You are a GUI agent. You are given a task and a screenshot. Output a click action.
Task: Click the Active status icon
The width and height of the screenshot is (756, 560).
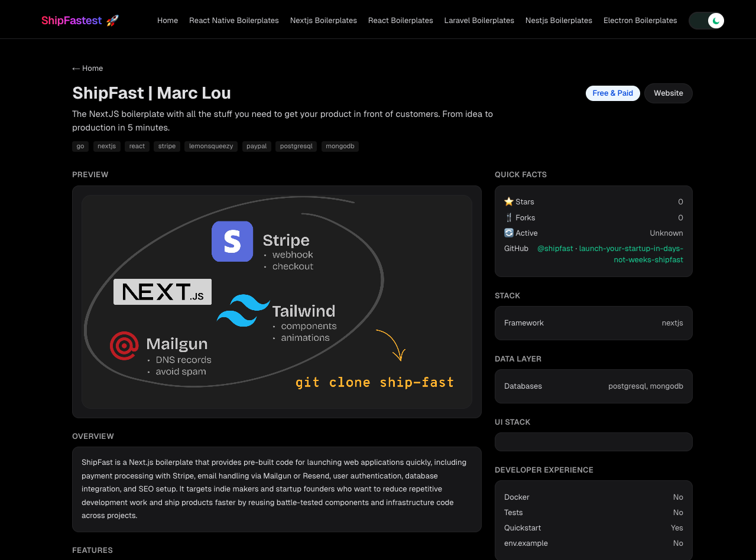point(509,233)
